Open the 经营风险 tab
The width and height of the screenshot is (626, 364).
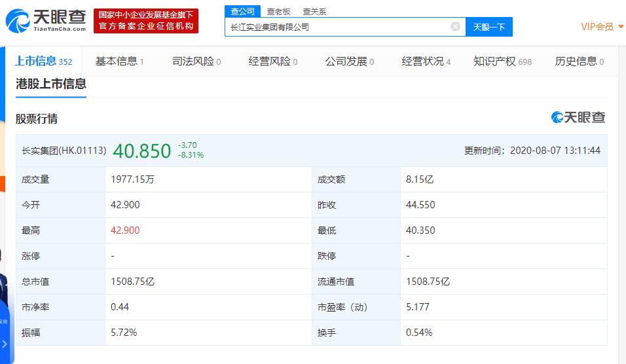click(x=272, y=61)
